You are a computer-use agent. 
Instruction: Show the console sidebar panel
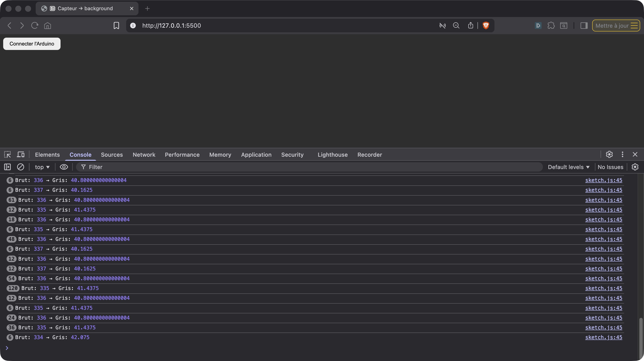pyautogui.click(x=7, y=167)
